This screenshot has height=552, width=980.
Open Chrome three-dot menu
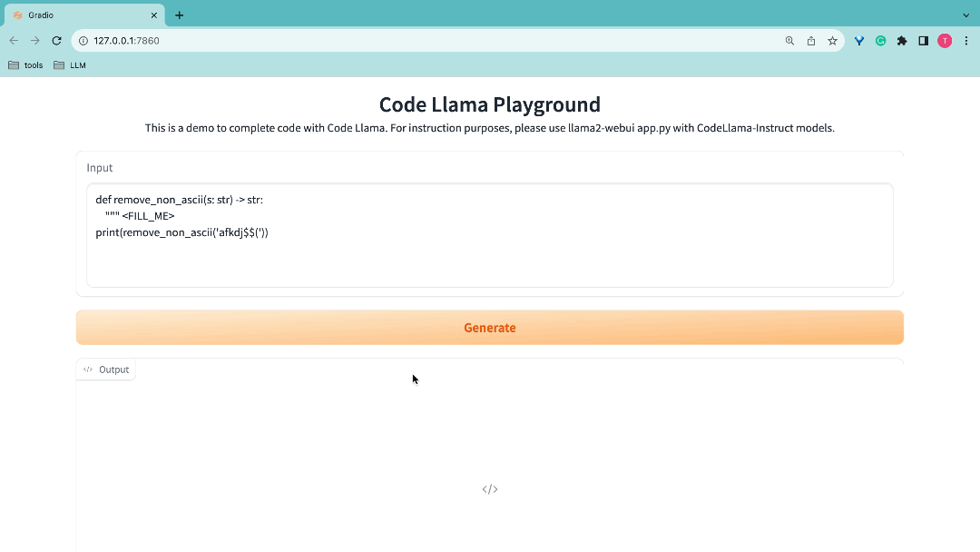[x=966, y=41]
